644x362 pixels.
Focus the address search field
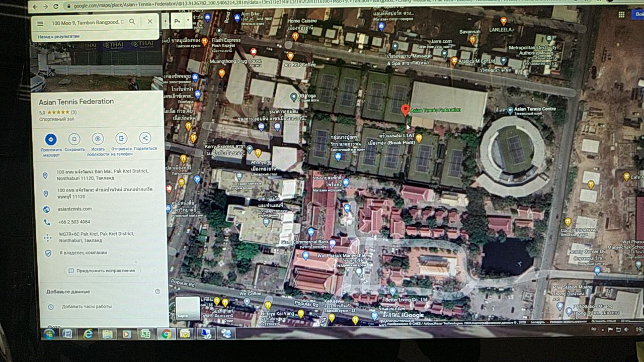(x=87, y=23)
